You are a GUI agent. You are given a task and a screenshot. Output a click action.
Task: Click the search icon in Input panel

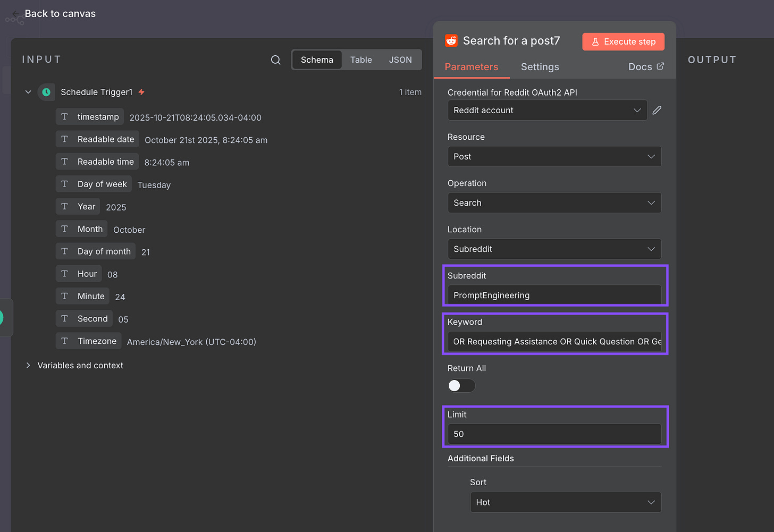click(x=275, y=60)
